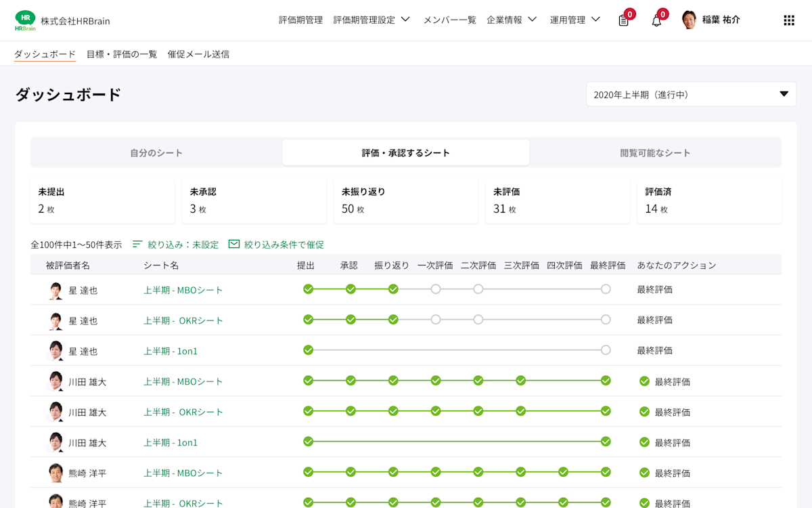The width and height of the screenshot is (812, 508).
Task: Open 星 達也's 上半期 - OKRシート
Action: click(183, 320)
